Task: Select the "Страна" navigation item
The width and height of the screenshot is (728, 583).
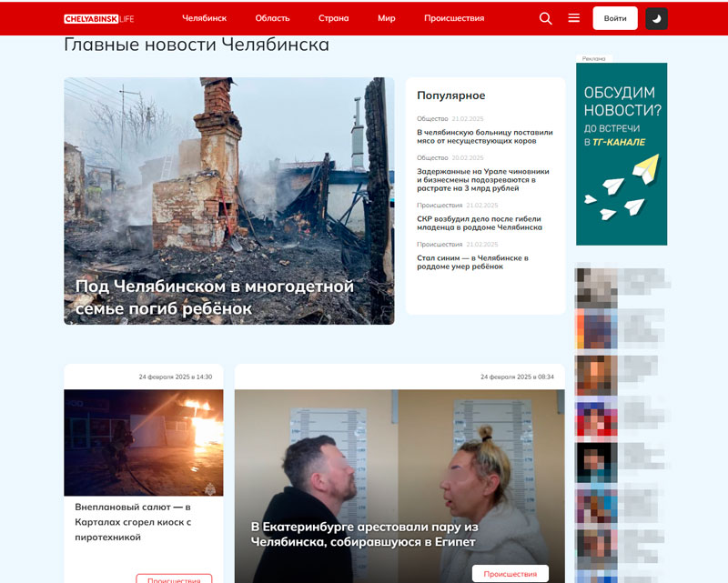Action: click(332, 17)
